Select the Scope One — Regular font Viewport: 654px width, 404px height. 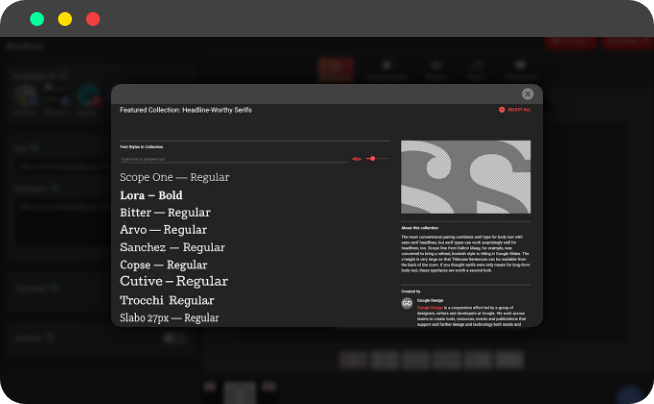pos(174,177)
